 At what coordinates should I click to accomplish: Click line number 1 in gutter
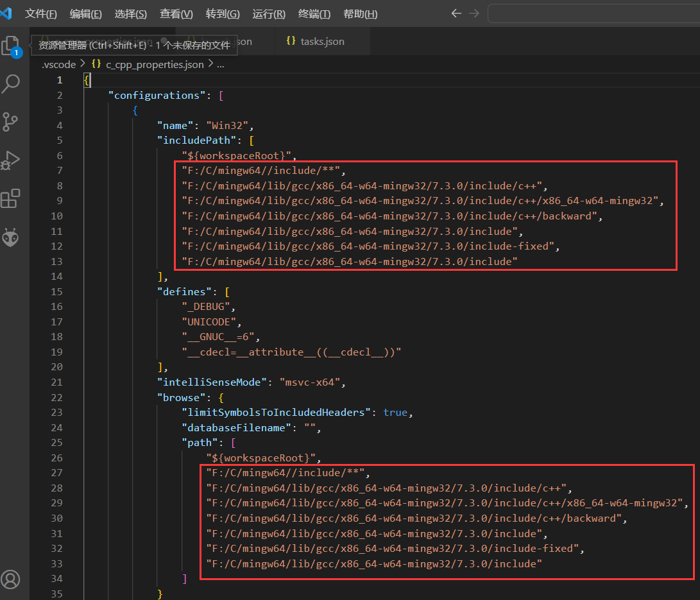[60, 80]
